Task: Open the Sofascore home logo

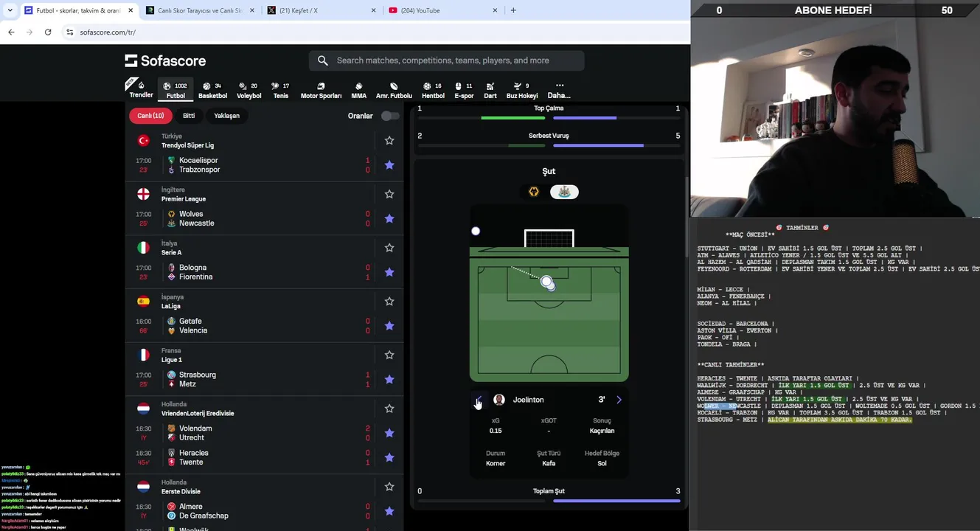Action: point(165,60)
